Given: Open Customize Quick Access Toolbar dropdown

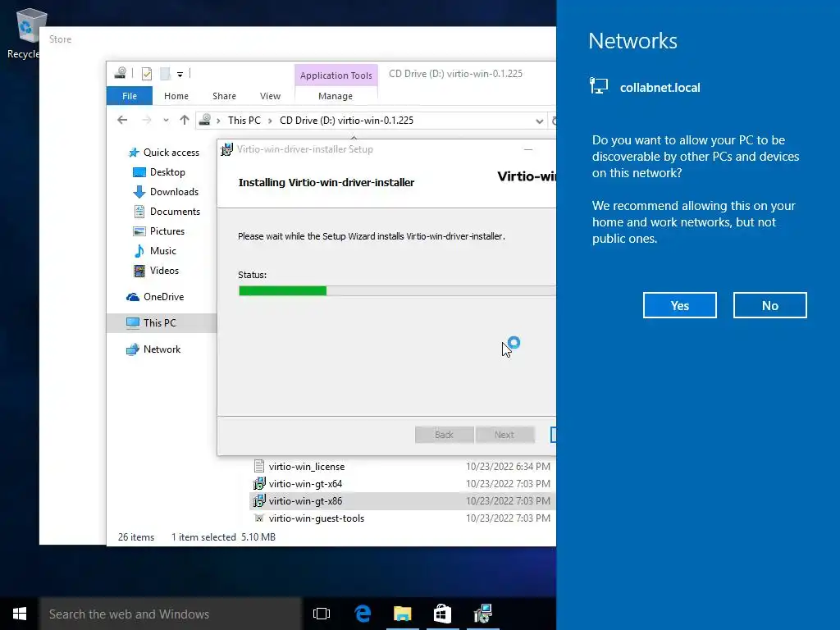Looking at the screenshot, I should [180, 75].
